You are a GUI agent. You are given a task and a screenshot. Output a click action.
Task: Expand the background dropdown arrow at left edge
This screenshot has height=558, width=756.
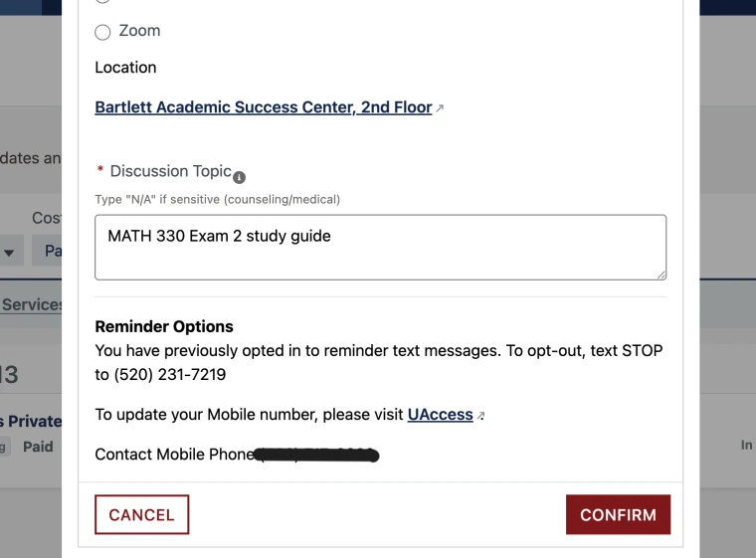[x=9, y=253]
